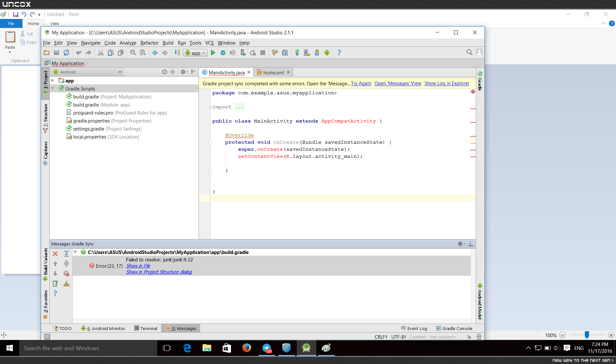Click the red X in Messages panel
The image size is (616, 364).
pyautogui.click(x=55, y=254)
